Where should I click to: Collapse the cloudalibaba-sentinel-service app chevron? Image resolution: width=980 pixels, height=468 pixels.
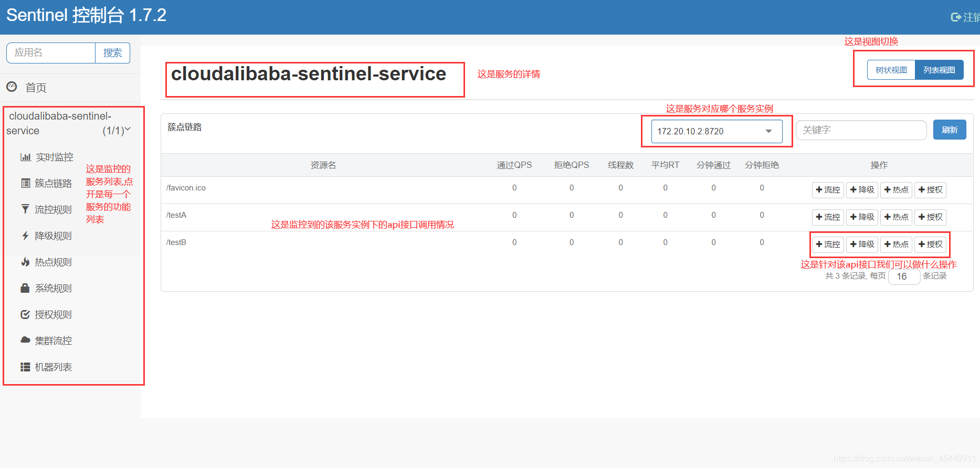[128, 129]
